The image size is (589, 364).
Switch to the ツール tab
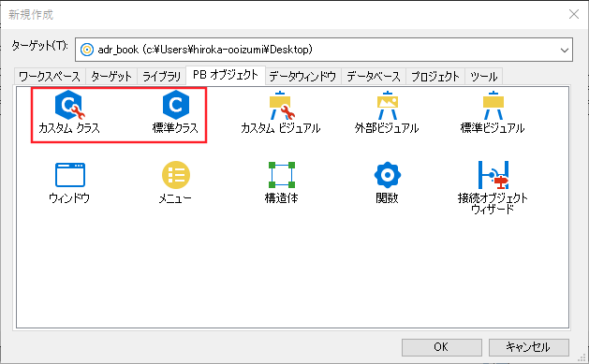pos(484,77)
